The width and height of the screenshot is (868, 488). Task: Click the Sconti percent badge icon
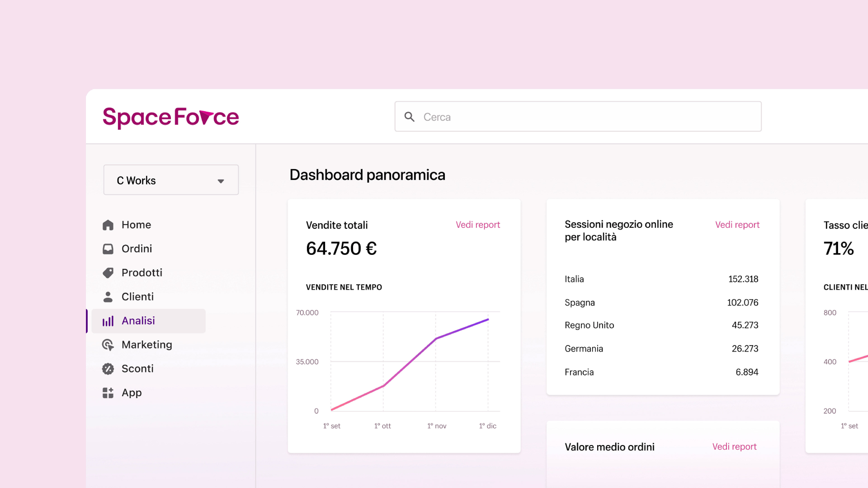tap(108, 369)
